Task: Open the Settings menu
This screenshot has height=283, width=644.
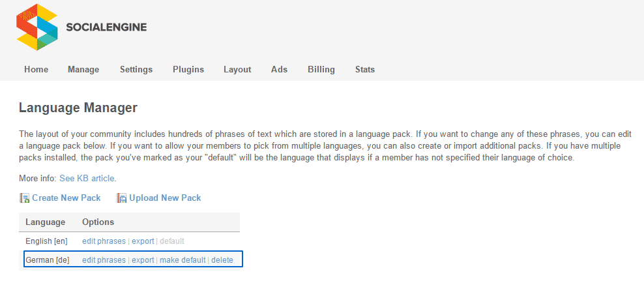Action: pos(136,69)
